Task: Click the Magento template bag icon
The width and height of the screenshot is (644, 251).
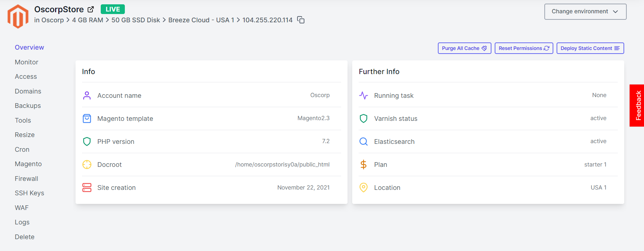Action: pyautogui.click(x=87, y=118)
